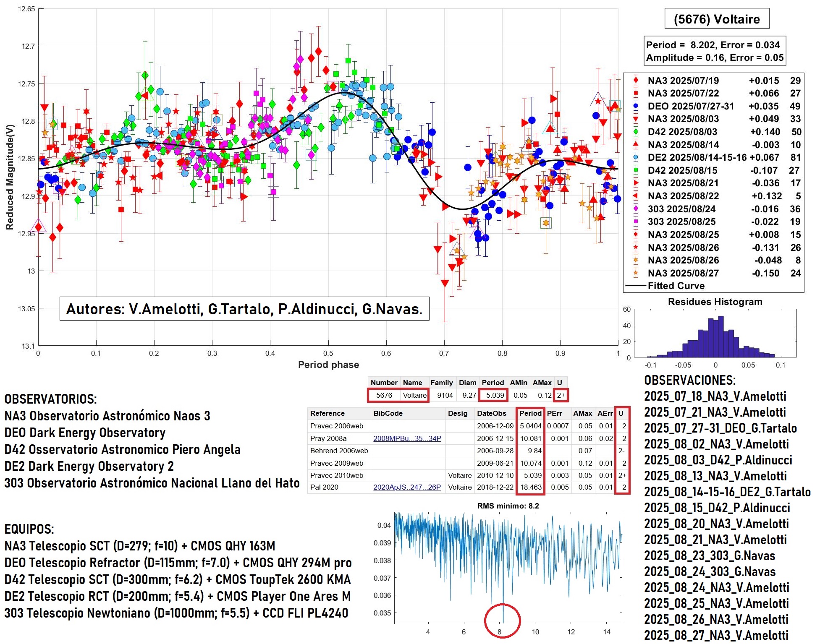820x644 pixels.
Task: Click the 2008MPBu...35...34P BibCode link
Action: point(407,438)
